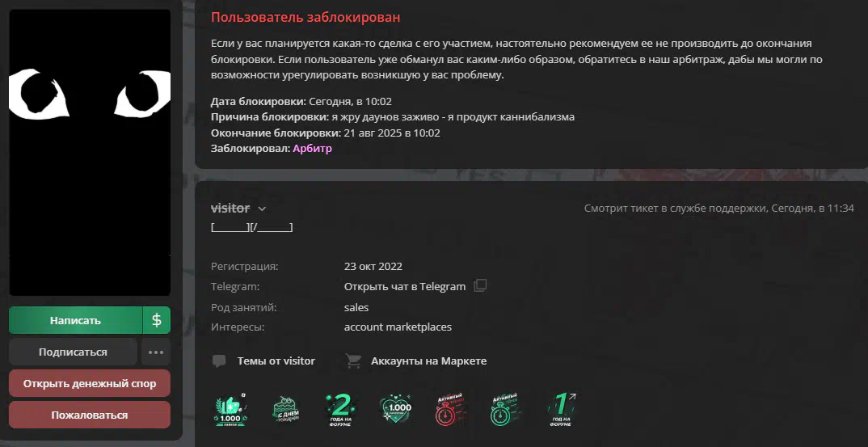The image size is (868, 447).
Task: Click Открыть денежный спор button
Action: [90, 383]
